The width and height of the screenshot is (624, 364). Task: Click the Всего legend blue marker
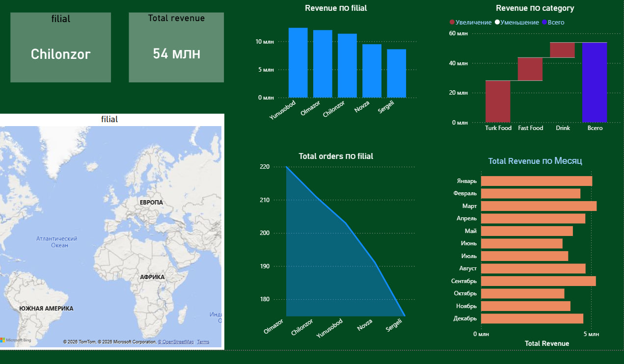tap(543, 23)
